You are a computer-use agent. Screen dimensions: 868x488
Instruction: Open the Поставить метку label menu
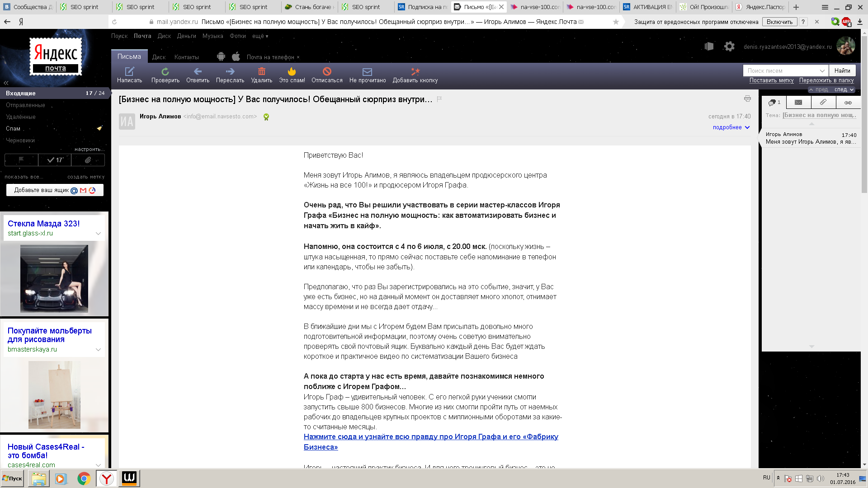pos(771,80)
